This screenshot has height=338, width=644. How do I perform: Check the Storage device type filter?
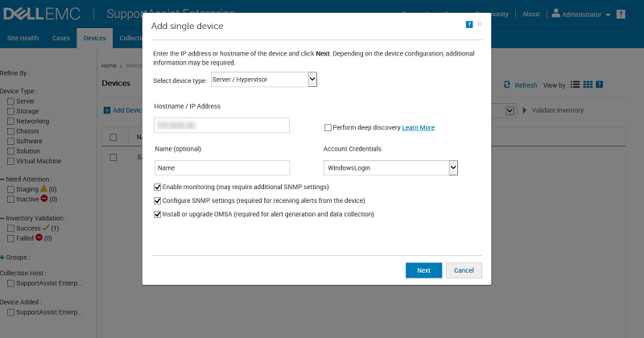(x=10, y=111)
